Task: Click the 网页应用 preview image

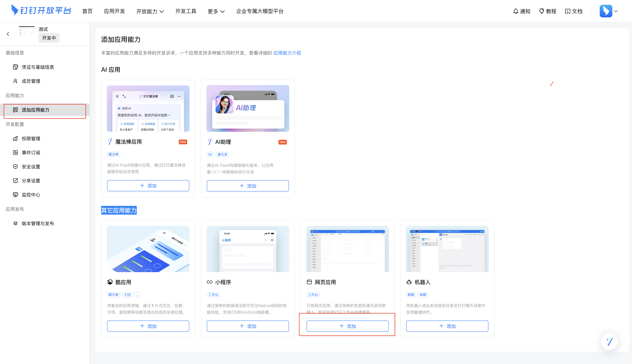Action: coord(347,249)
